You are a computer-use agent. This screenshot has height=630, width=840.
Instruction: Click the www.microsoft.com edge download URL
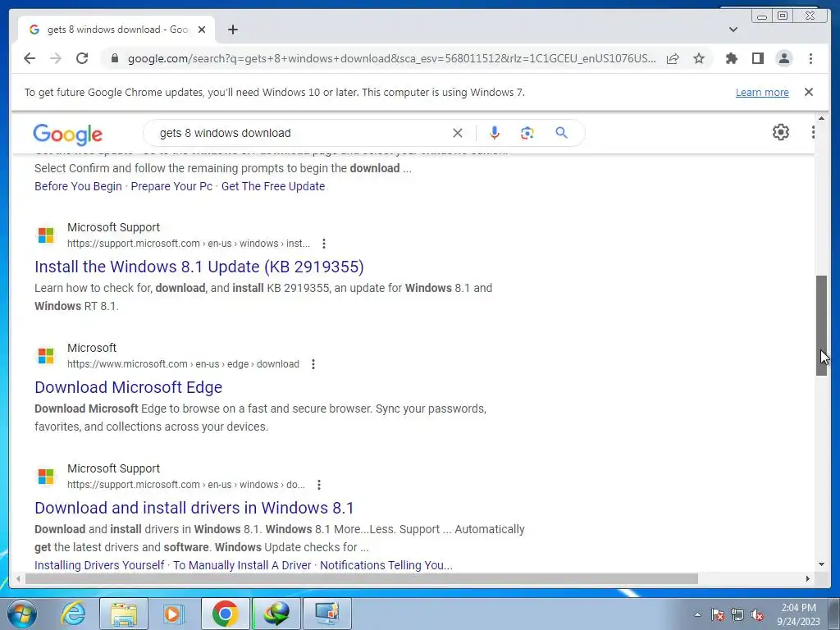click(183, 364)
